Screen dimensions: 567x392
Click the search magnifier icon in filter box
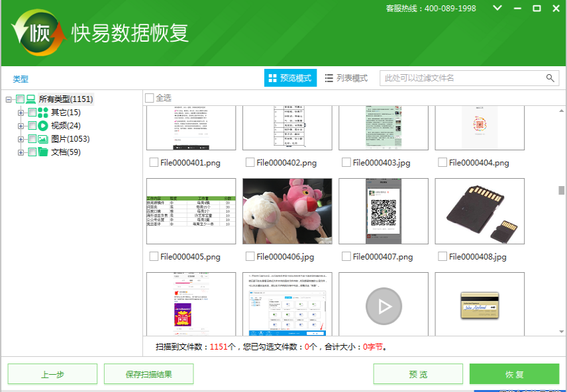click(550, 78)
